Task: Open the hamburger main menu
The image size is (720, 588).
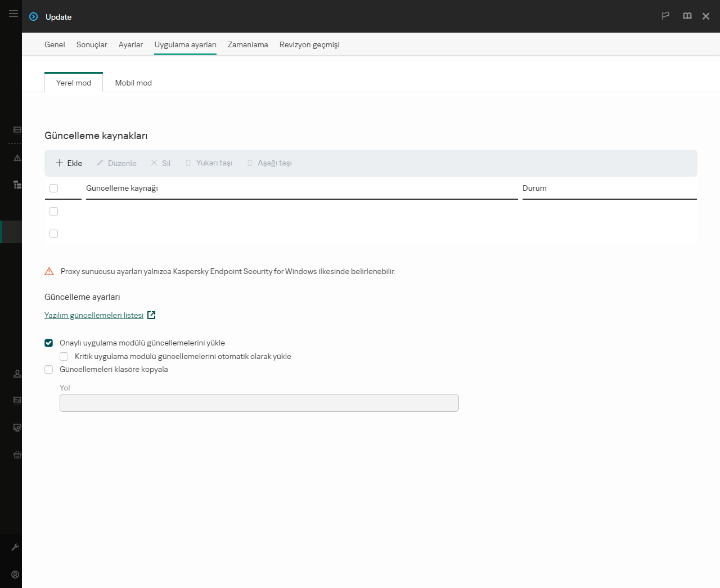Action: coord(13,14)
